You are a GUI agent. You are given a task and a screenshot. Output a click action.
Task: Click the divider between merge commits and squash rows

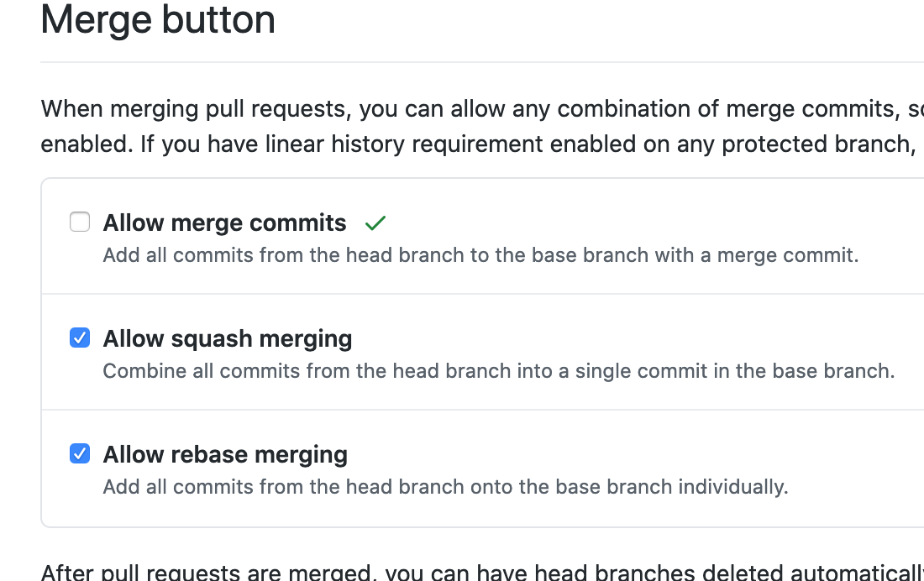pyautogui.click(x=483, y=294)
